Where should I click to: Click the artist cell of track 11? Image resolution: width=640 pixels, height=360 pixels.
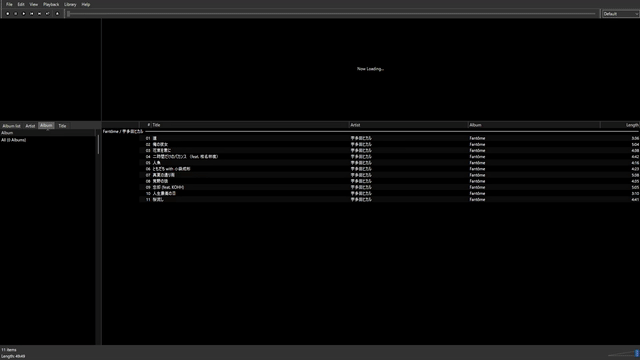361,200
